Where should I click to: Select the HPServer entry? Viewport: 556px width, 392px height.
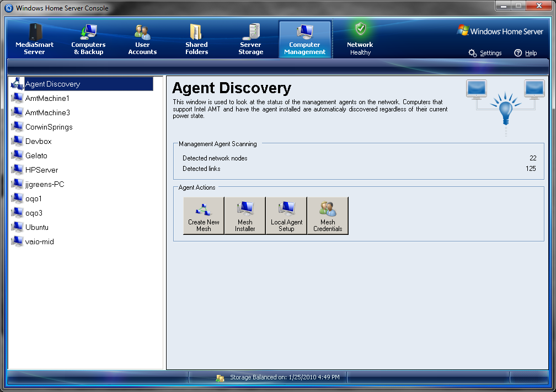[x=41, y=170]
